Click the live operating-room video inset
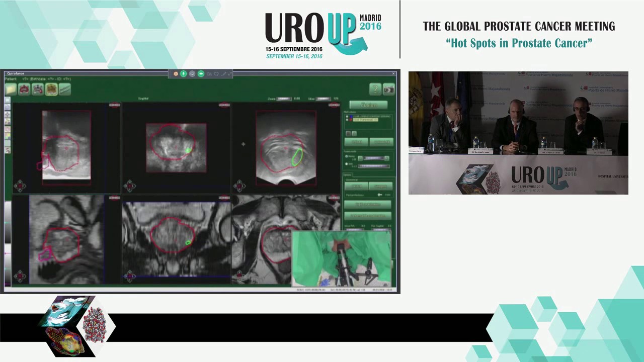The width and height of the screenshot is (644, 362). 342,259
